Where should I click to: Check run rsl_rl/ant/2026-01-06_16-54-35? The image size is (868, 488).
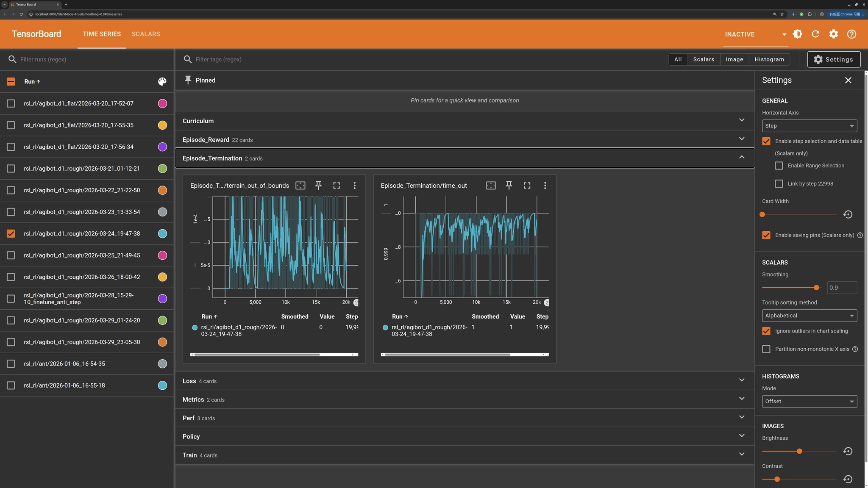[x=11, y=363]
